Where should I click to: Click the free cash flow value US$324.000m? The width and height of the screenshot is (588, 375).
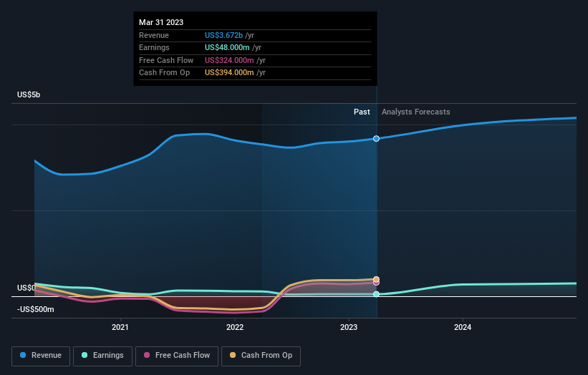pyautogui.click(x=229, y=60)
